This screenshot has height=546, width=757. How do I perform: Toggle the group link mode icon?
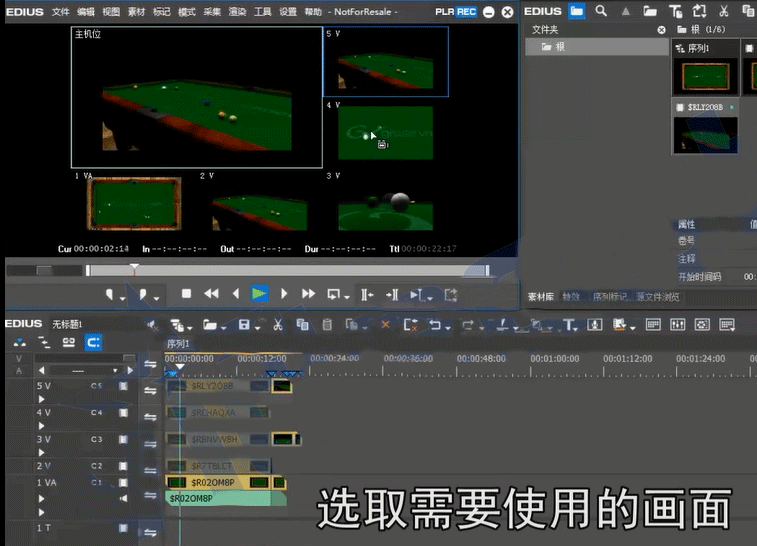[x=69, y=342]
